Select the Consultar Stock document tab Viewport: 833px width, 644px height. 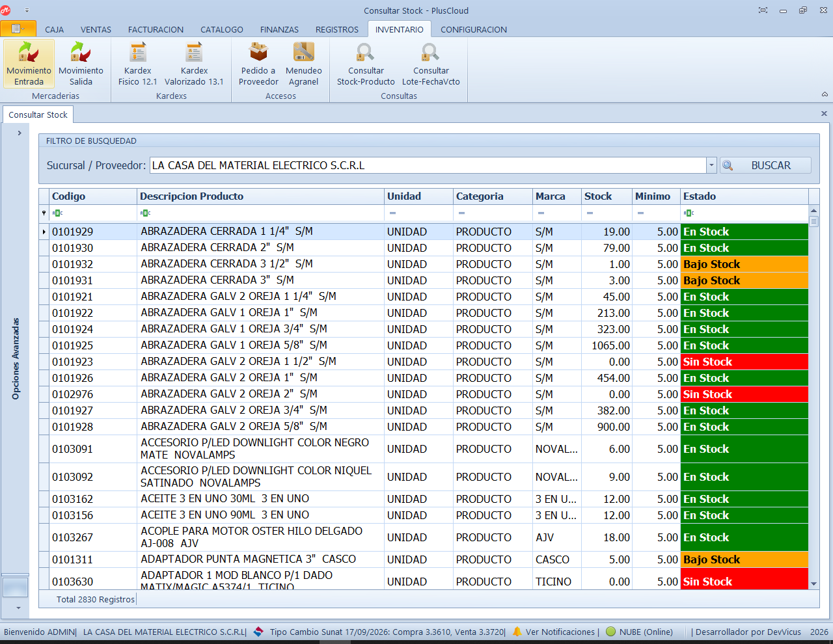[38, 114]
